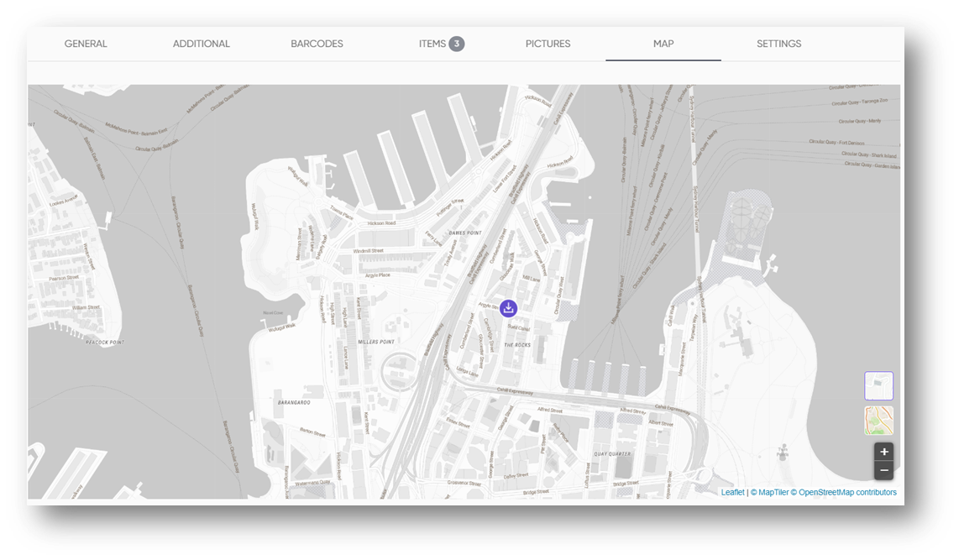The height and width of the screenshot is (560, 959).
Task: Open the Settings tab
Action: click(x=778, y=44)
